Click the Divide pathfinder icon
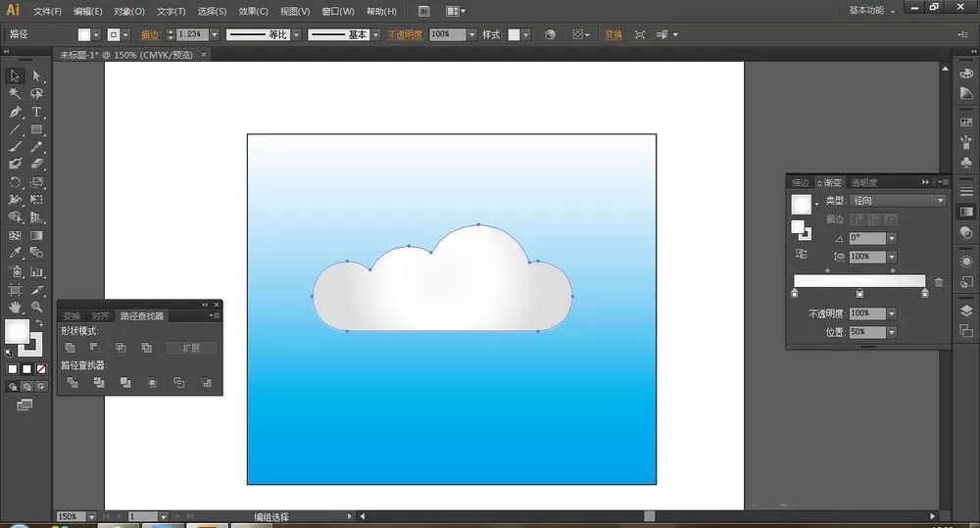The image size is (980, 528). [73, 382]
